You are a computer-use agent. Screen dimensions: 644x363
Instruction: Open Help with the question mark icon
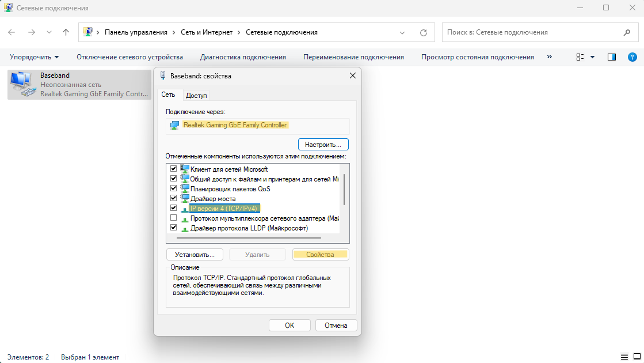(632, 57)
